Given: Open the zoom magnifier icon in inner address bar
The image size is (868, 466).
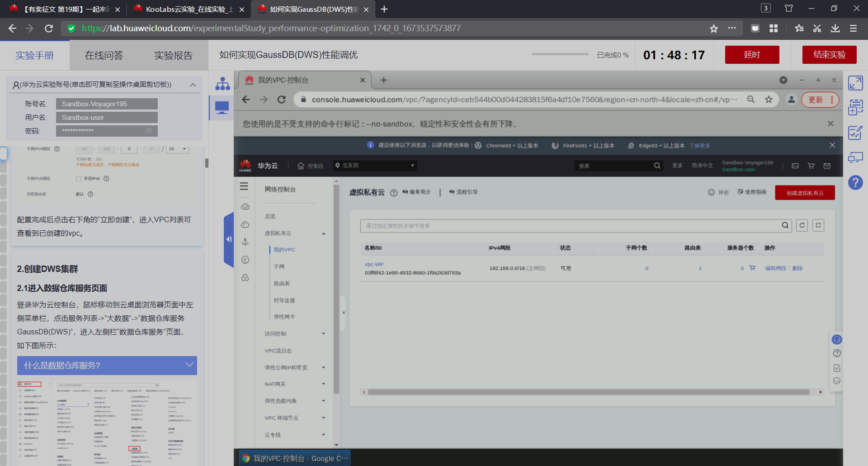Looking at the screenshot, I should pos(751,100).
